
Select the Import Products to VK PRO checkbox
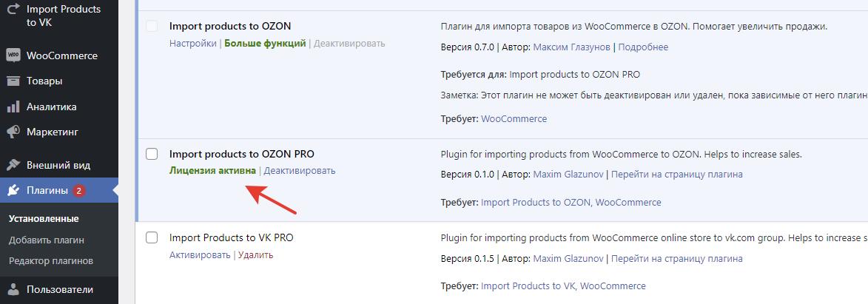click(152, 237)
